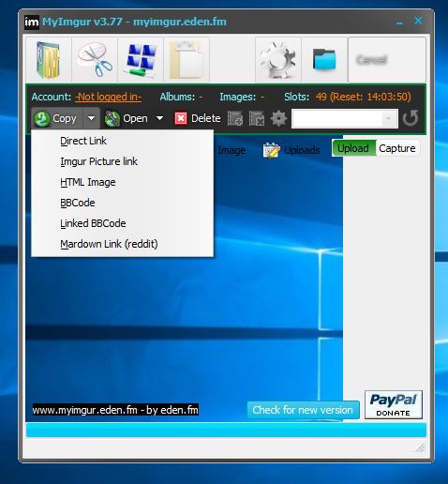Click the Not logged in account link
448x484 pixels.
coord(108,97)
